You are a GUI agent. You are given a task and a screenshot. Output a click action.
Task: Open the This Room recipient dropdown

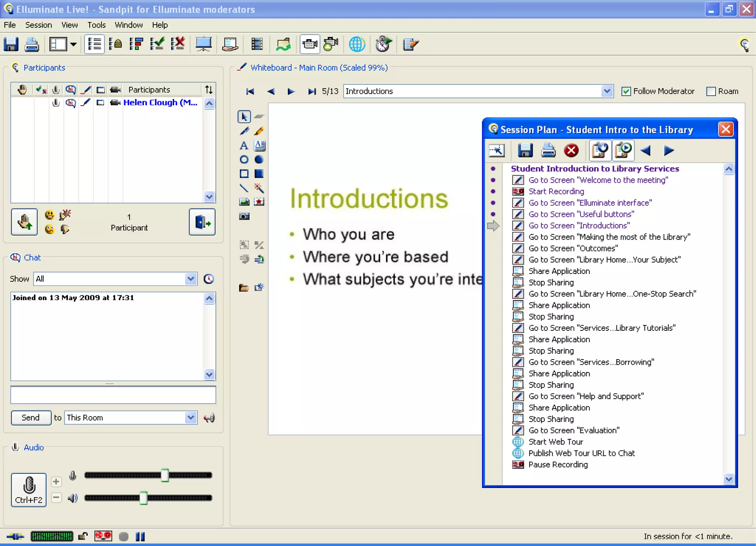pos(190,418)
